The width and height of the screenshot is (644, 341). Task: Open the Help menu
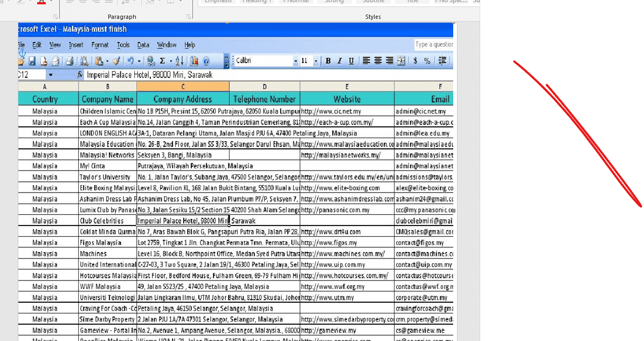pyautogui.click(x=190, y=45)
